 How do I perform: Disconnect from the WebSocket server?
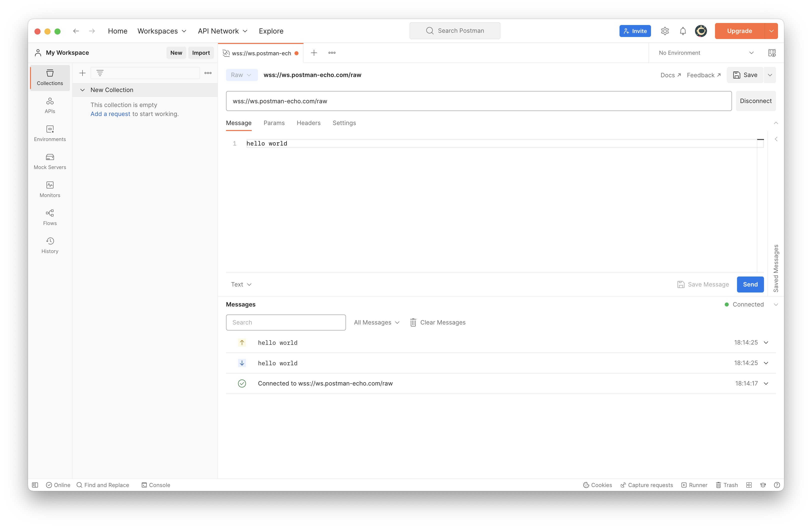click(756, 101)
